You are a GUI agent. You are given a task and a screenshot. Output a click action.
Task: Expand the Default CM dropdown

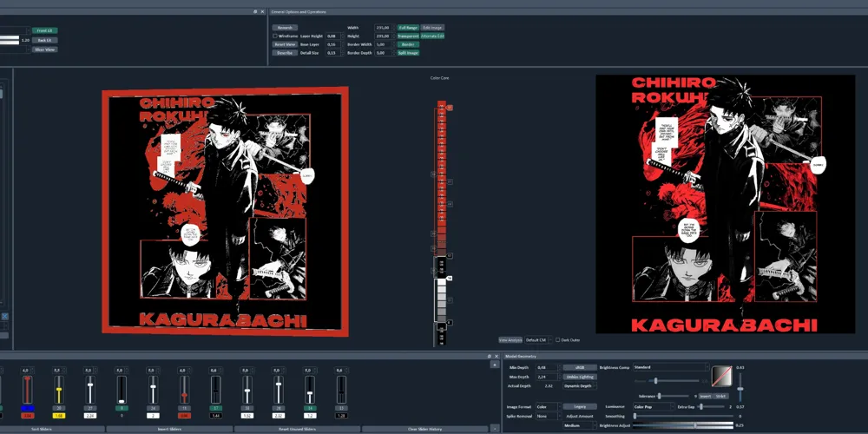[x=538, y=340]
